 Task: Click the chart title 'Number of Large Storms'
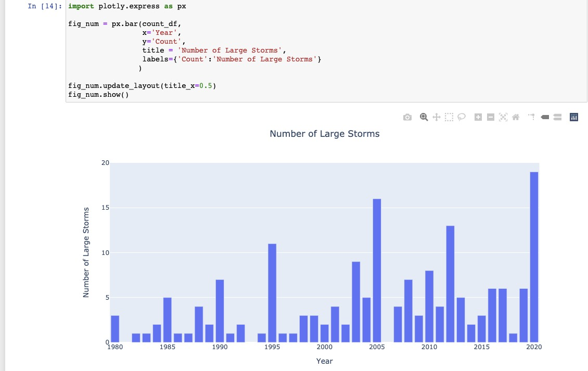point(325,134)
